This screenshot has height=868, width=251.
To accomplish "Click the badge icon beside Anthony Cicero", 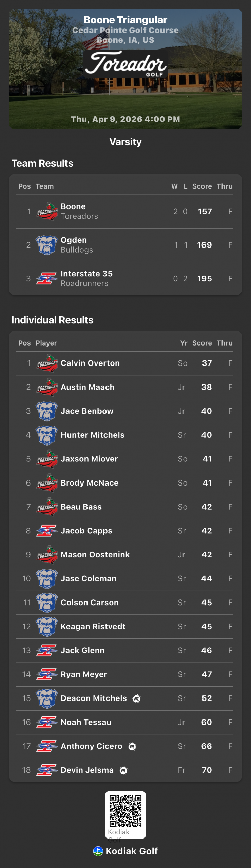I will [x=132, y=746].
